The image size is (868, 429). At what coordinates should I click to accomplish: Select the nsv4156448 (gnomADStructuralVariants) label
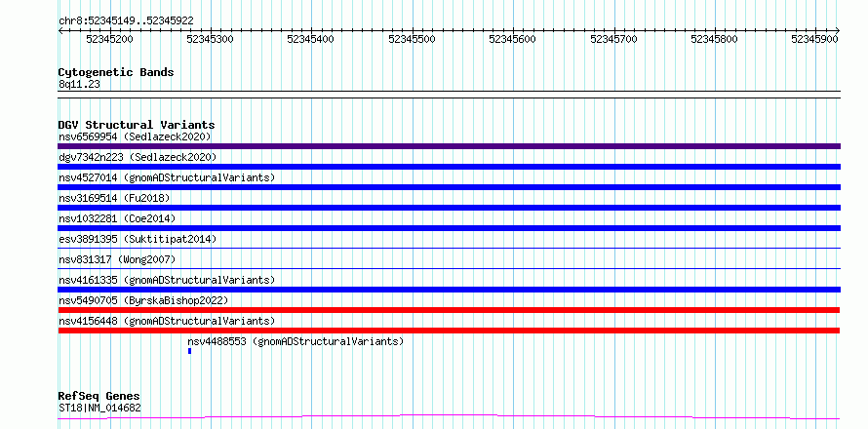pyautogui.click(x=167, y=321)
